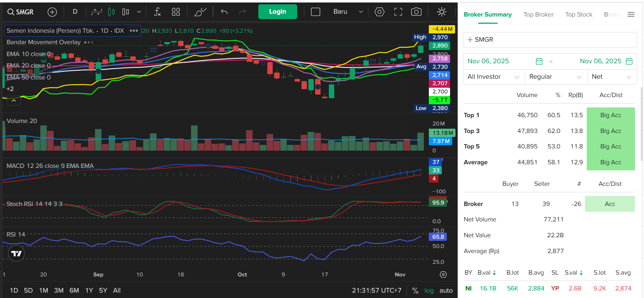Viewport: 644px width, 298px height.
Task: Switch theme using the sun icon
Action: 441,12
